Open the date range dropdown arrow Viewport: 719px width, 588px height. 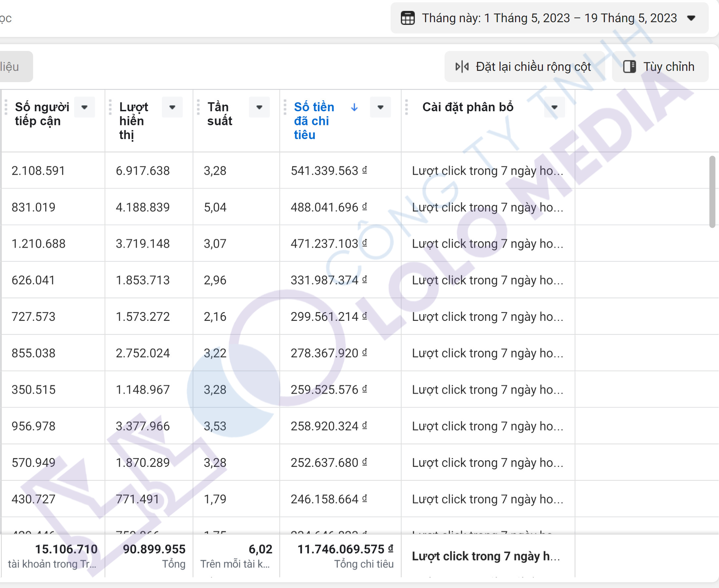[691, 18]
